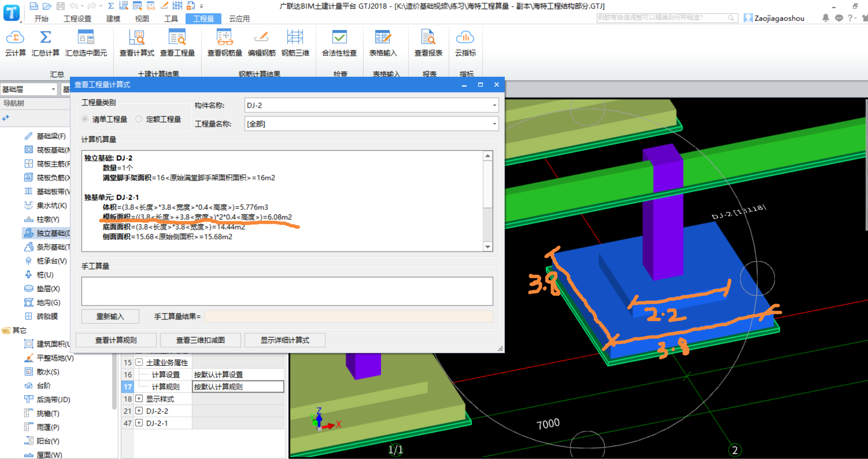Click the 计算规则 value 按默认计算规则
Viewport: 868px width, 459px height.
click(238, 387)
